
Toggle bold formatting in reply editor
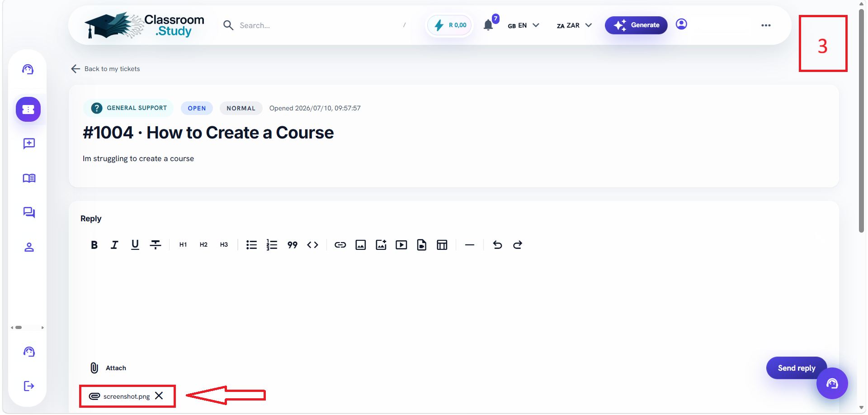coord(94,245)
